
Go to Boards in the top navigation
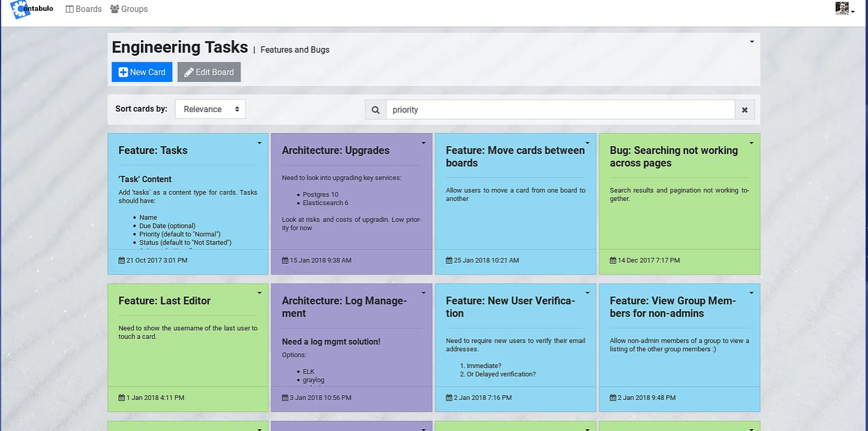(83, 9)
